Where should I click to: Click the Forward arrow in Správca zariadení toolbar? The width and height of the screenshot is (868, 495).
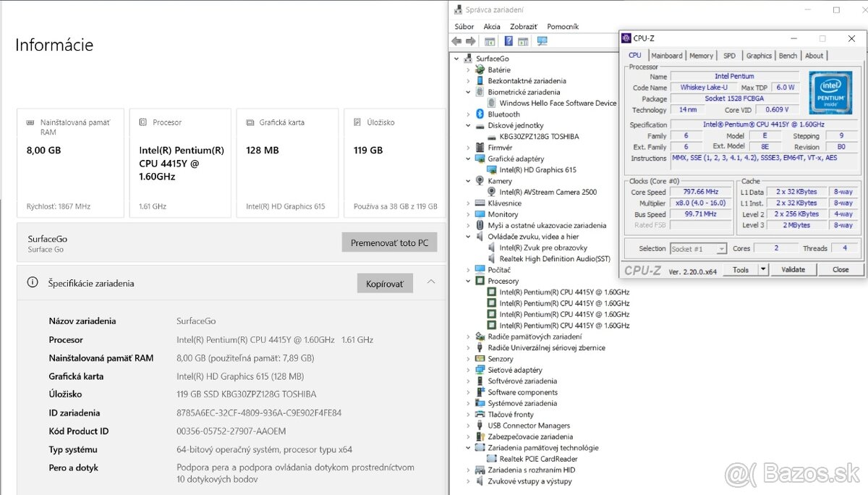click(471, 41)
